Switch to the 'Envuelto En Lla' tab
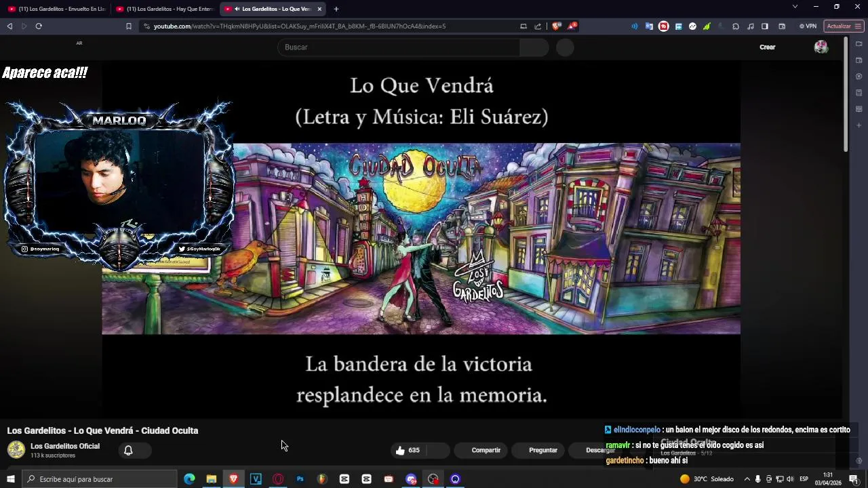This screenshot has width=868, height=488. click(x=56, y=9)
